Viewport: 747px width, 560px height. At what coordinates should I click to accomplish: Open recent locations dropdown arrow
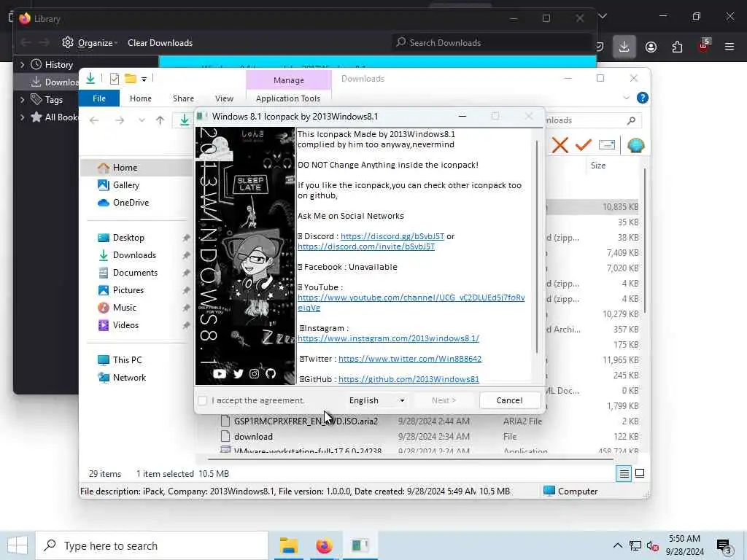tap(142, 120)
